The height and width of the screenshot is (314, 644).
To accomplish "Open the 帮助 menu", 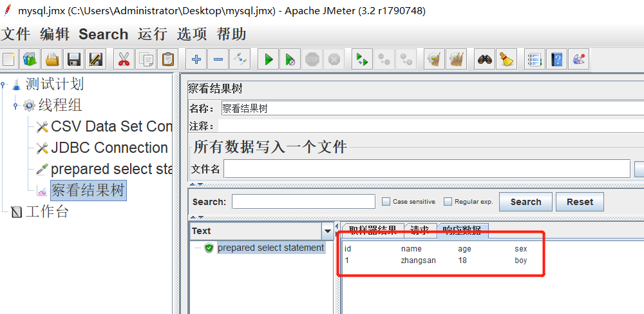I will (231, 34).
